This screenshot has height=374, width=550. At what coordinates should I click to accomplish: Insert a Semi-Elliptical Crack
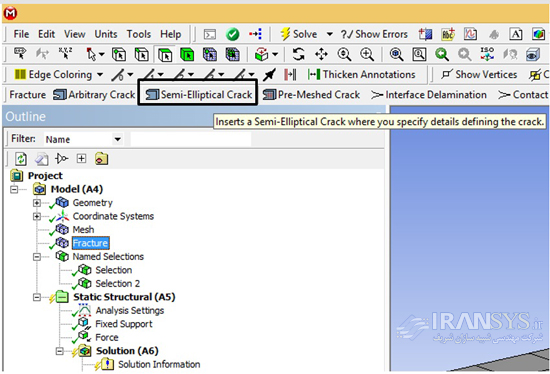[x=199, y=95]
